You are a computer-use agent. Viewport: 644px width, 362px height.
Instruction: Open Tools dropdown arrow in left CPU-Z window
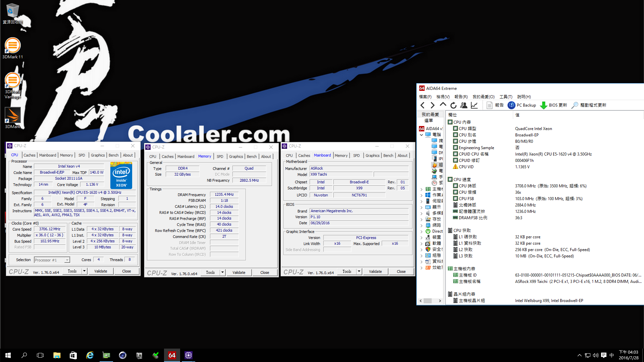(x=84, y=271)
